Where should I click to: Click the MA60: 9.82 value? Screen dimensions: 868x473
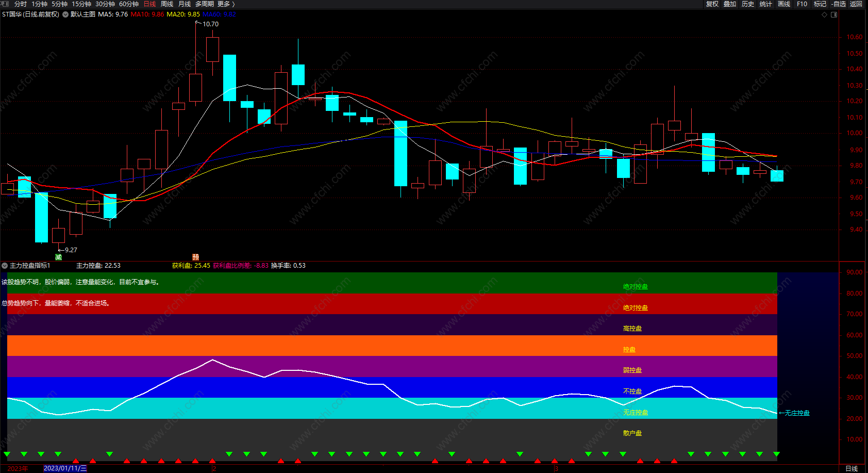pyautogui.click(x=219, y=14)
